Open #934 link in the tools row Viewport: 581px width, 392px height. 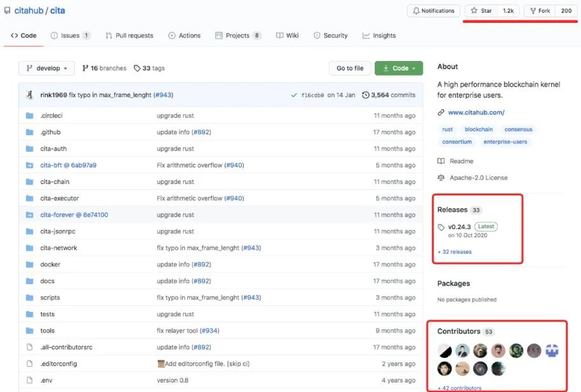[x=210, y=330]
